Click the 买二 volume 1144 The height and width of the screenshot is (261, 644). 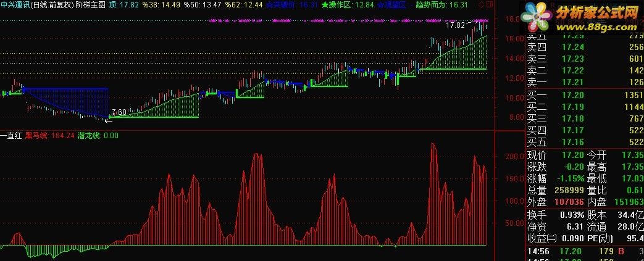click(x=634, y=107)
